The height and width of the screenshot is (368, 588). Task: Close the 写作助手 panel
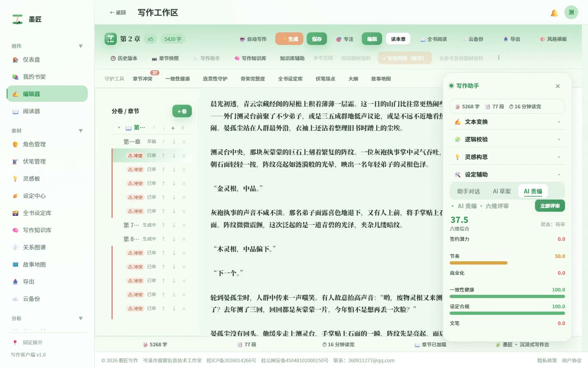558,86
